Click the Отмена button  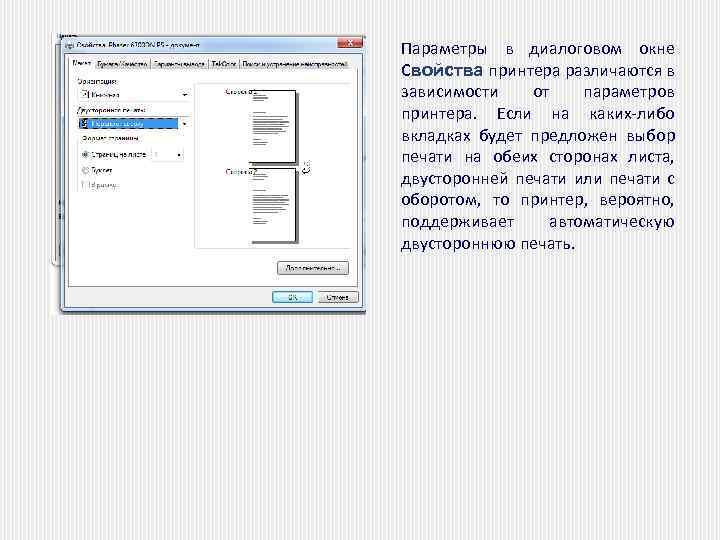pos(338,298)
